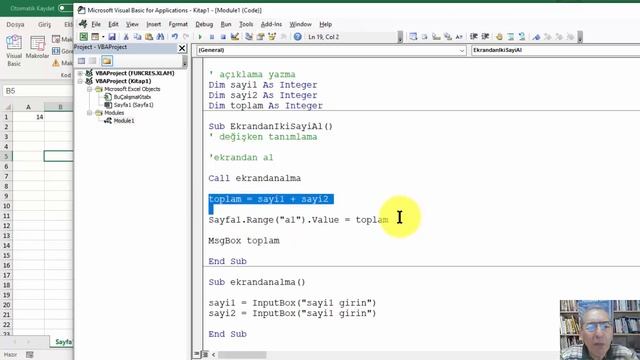Click the B5 Name Box in Excel

[x=37, y=91]
